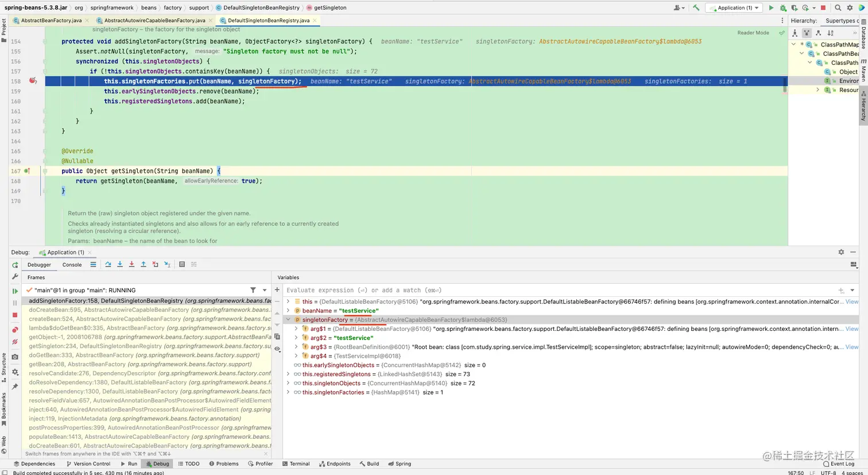Toggle Reader Mode in the editor
Viewport: 868px width, 475px height.
pos(753,33)
